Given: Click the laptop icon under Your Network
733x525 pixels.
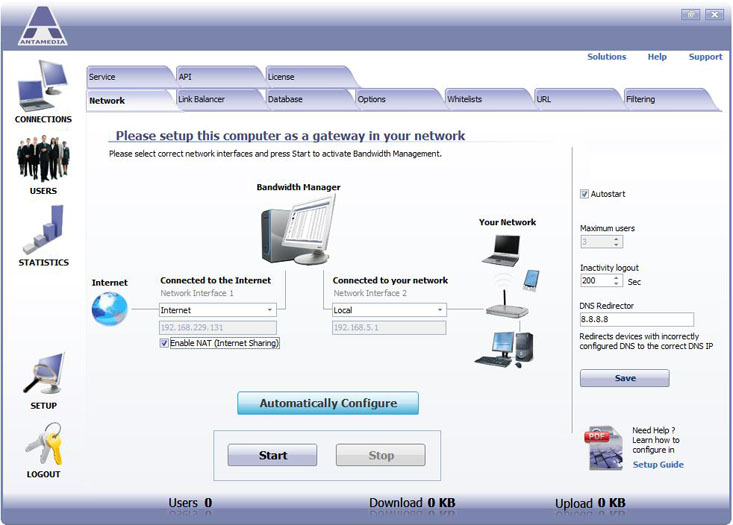Looking at the screenshot, I should (502, 251).
